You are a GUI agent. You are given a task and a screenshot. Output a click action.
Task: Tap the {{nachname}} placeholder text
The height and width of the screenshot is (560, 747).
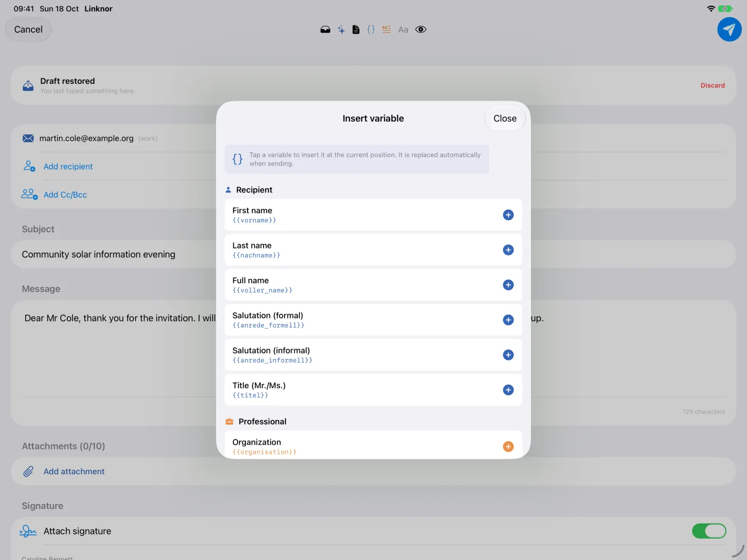pos(257,255)
